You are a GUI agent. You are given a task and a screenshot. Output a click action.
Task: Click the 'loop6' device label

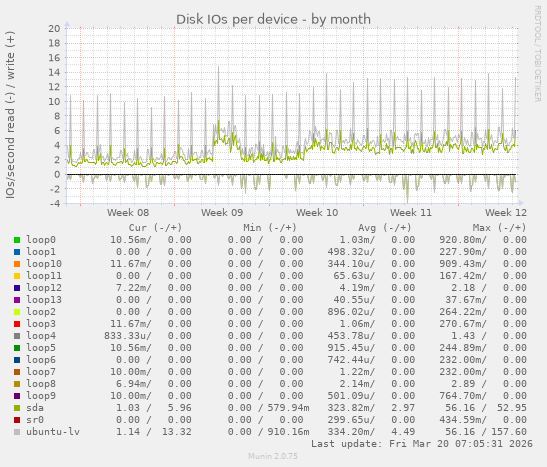[41, 360]
